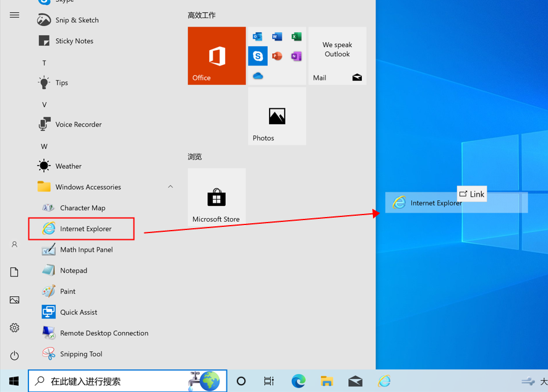Viewport: 548px width, 392px height.
Task: Open the Mail tile
Action: [x=337, y=56]
